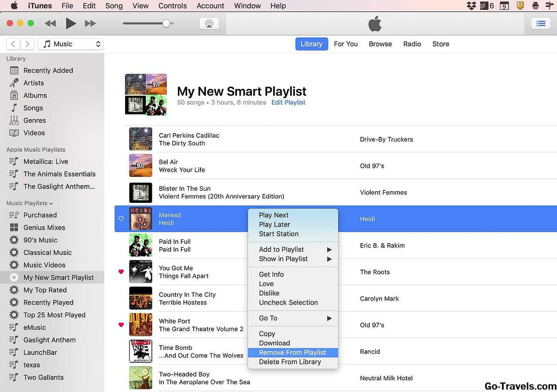Open the Music media picker dropdown
This screenshot has height=392, width=557.
coord(70,44)
